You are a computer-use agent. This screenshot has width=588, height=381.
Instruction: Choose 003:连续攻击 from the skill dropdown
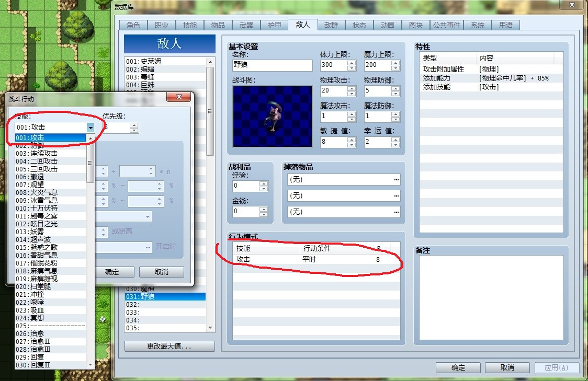(x=50, y=153)
